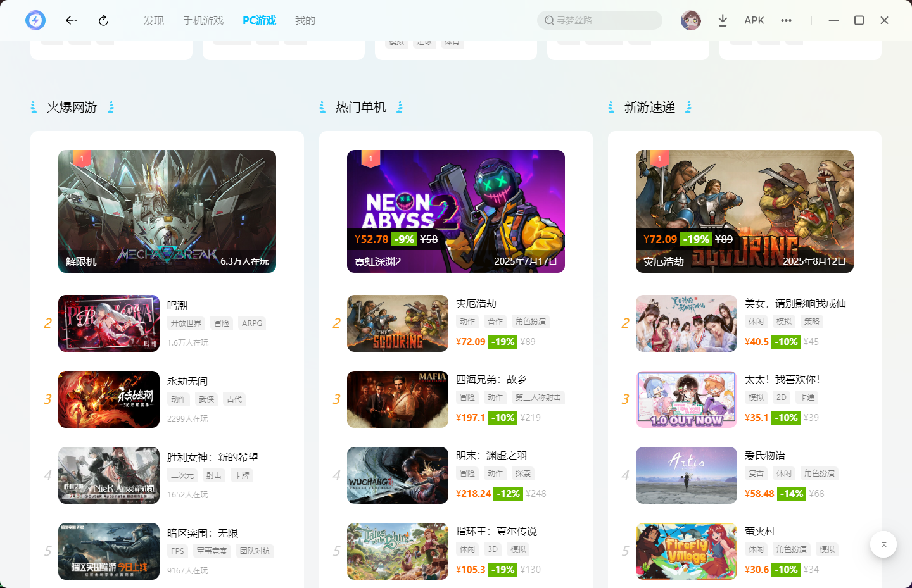Select the ARPG tag
Viewport: 912px width, 588px height.
tap(252, 323)
